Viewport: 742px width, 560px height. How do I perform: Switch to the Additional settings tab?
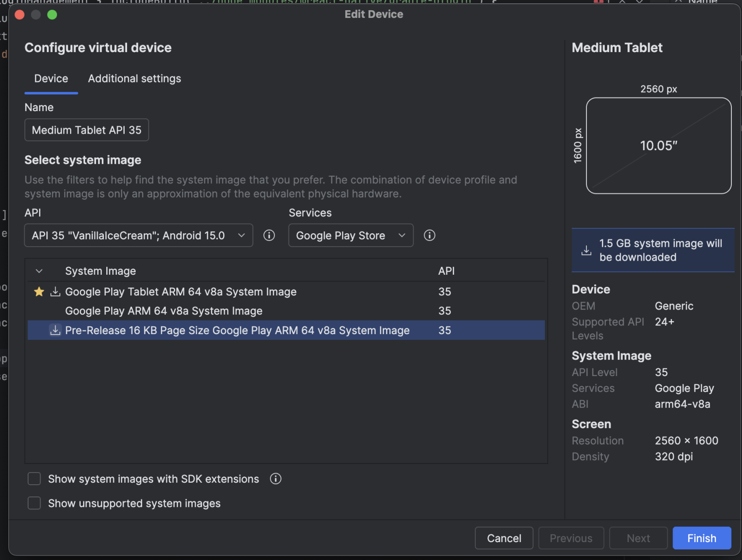[134, 78]
